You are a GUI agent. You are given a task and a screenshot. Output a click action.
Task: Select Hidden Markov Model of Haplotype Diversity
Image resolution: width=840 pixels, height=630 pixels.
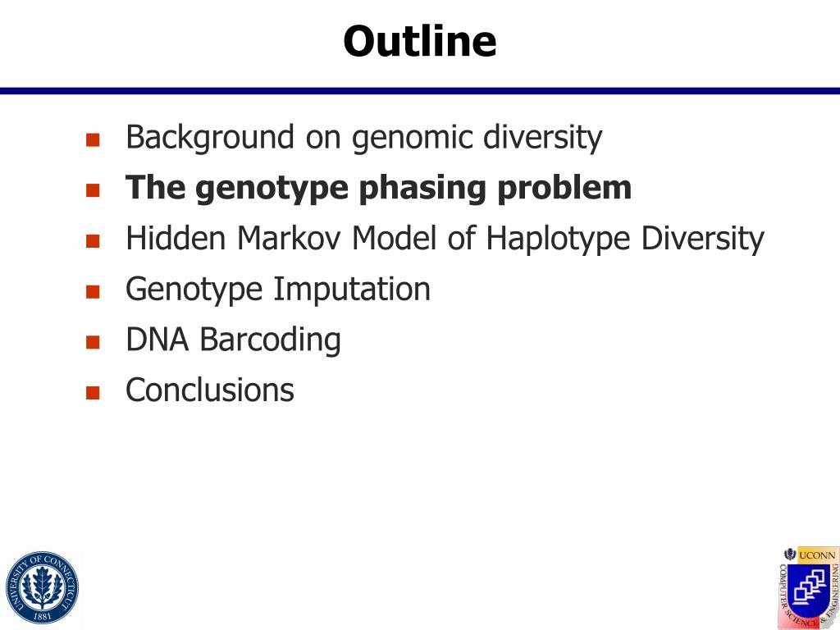tap(445, 239)
